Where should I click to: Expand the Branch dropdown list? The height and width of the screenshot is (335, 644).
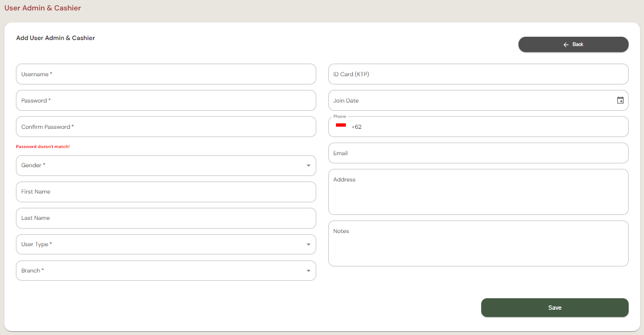pyautogui.click(x=166, y=271)
